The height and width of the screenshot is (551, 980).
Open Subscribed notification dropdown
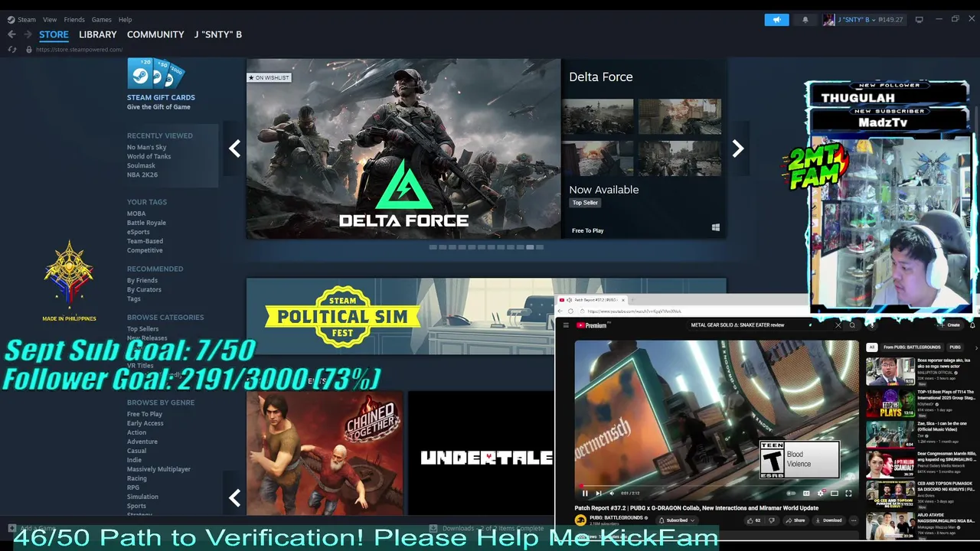point(677,520)
